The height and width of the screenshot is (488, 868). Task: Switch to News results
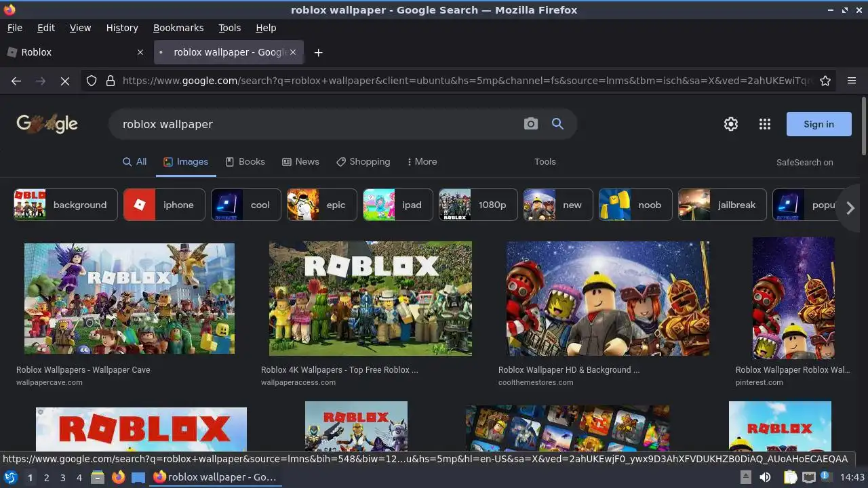click(300, 162)
